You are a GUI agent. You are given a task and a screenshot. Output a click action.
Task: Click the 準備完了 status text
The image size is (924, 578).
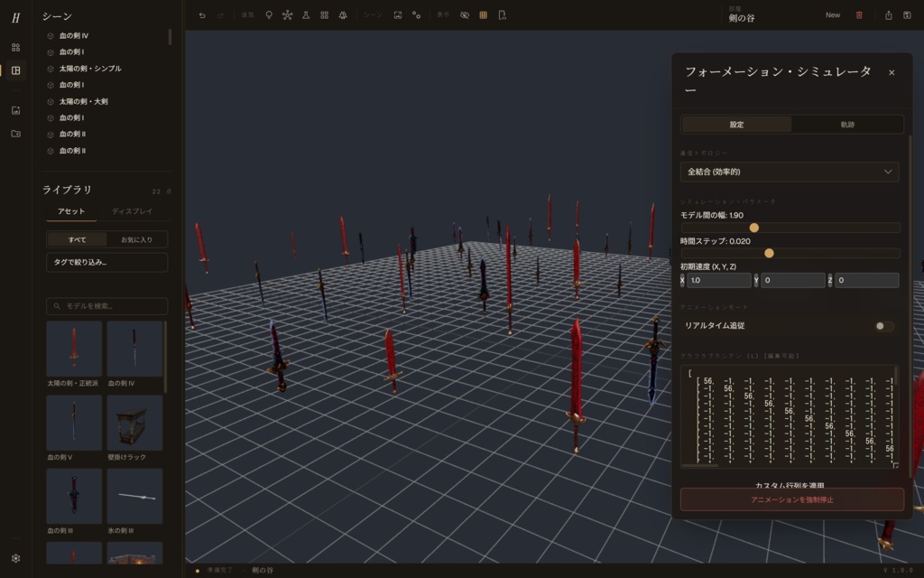(220, 571)
